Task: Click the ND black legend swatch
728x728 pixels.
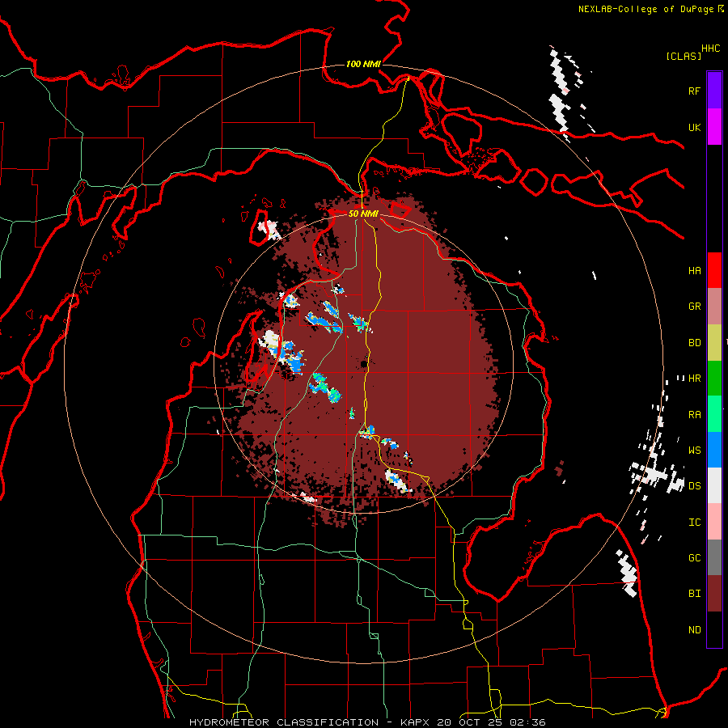Action: coord(714,629)
